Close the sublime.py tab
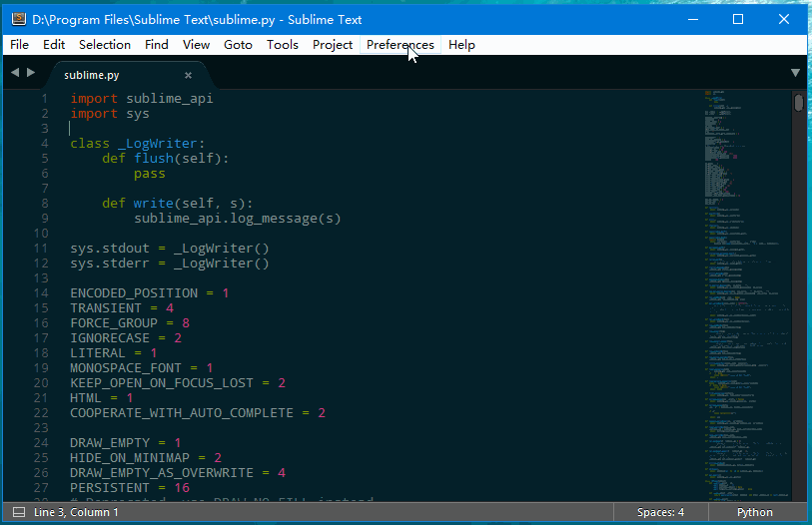The image size is (812, 525). pyautogui.click(x=188, y=76)
